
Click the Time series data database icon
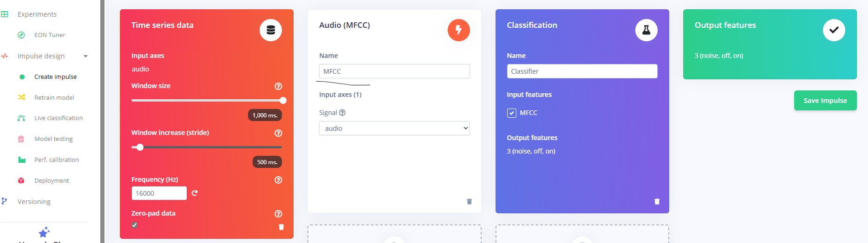271,30
